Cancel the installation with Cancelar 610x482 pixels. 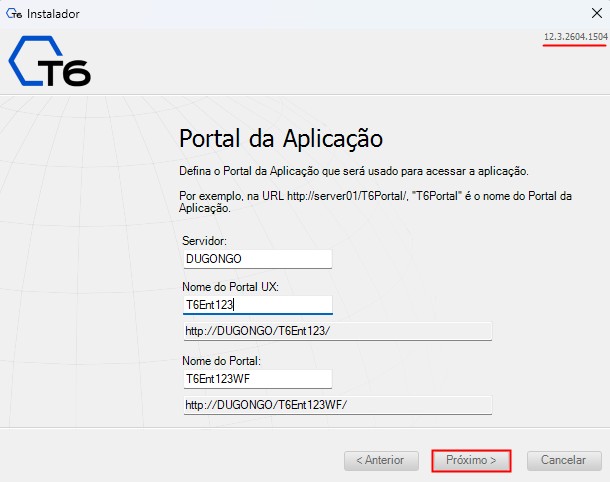[564, 461]
